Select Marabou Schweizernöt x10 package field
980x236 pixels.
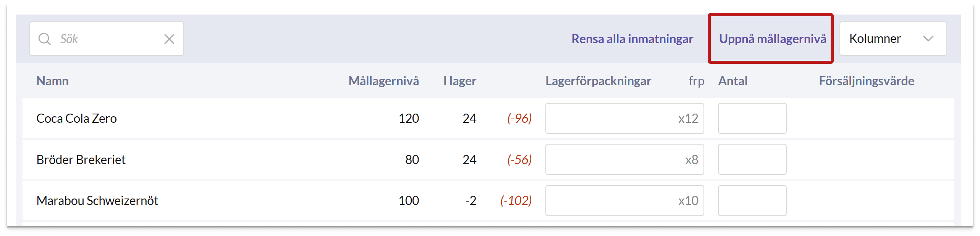click(624, 201)
